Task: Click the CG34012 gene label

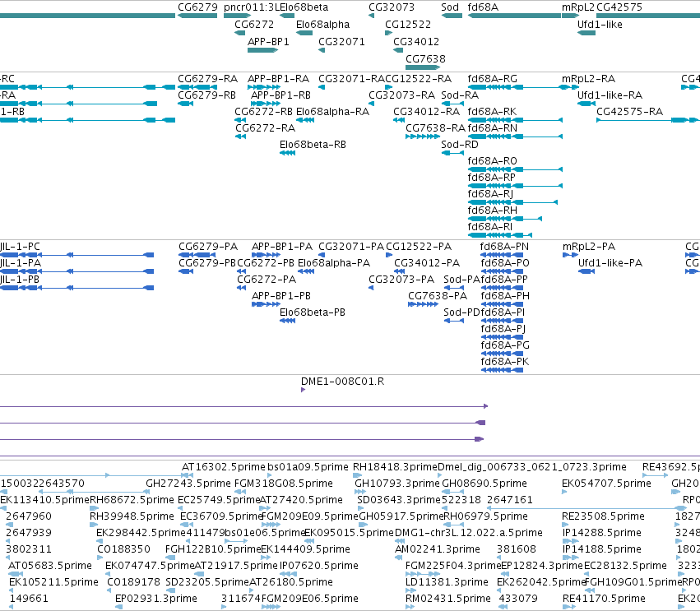Action: (416, 41)
